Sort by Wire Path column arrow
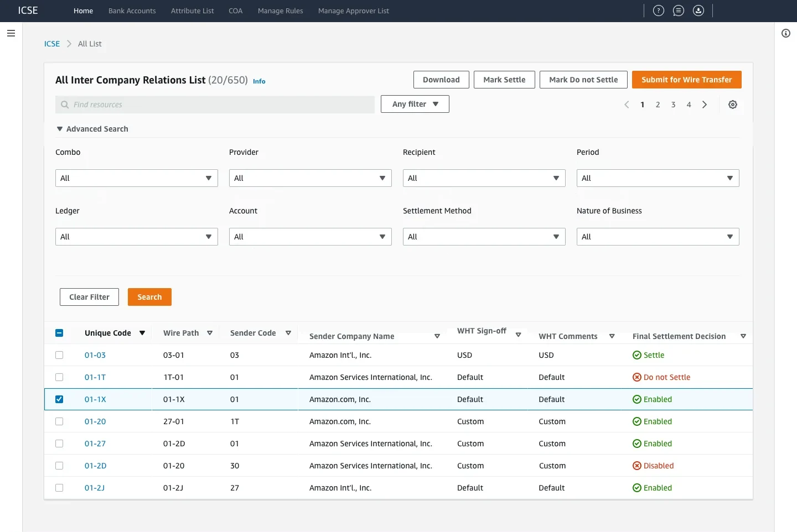The height and width of the screenshot is (532, 797). [x=210, y=333]
